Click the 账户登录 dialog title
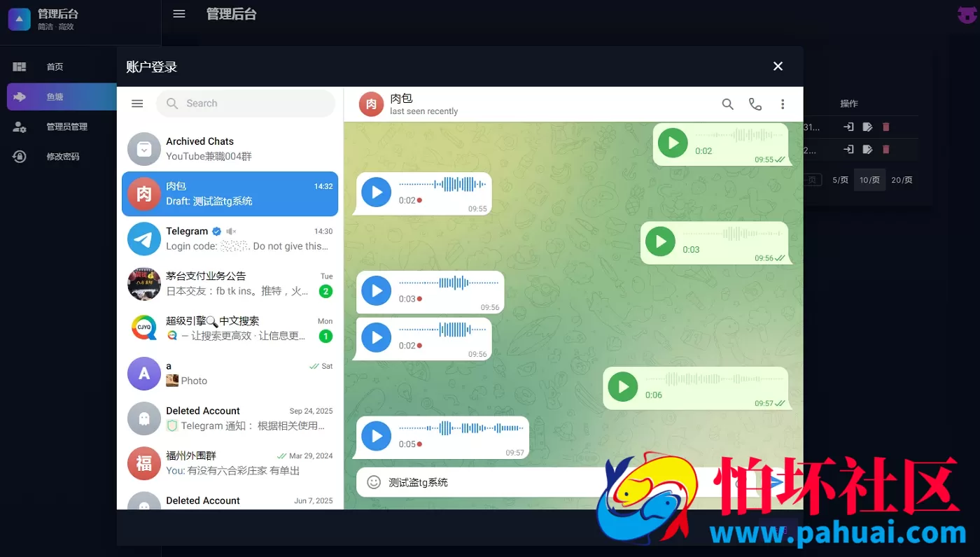980x557 pixels. tap(151, 67)
